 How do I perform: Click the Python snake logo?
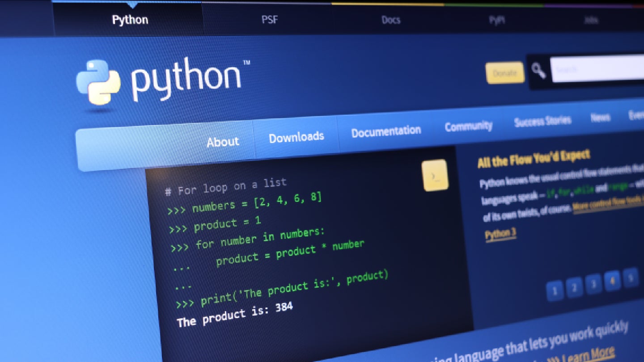click(98, 82)
